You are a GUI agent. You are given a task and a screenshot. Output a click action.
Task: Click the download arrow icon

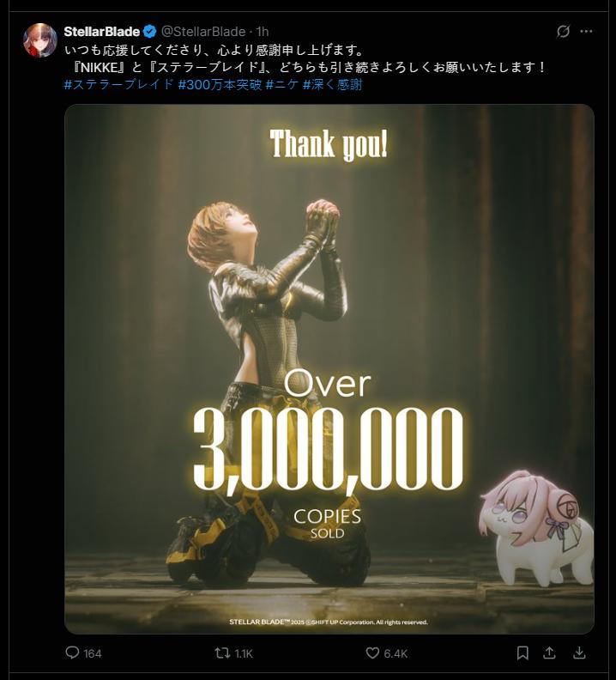point(579,653)
